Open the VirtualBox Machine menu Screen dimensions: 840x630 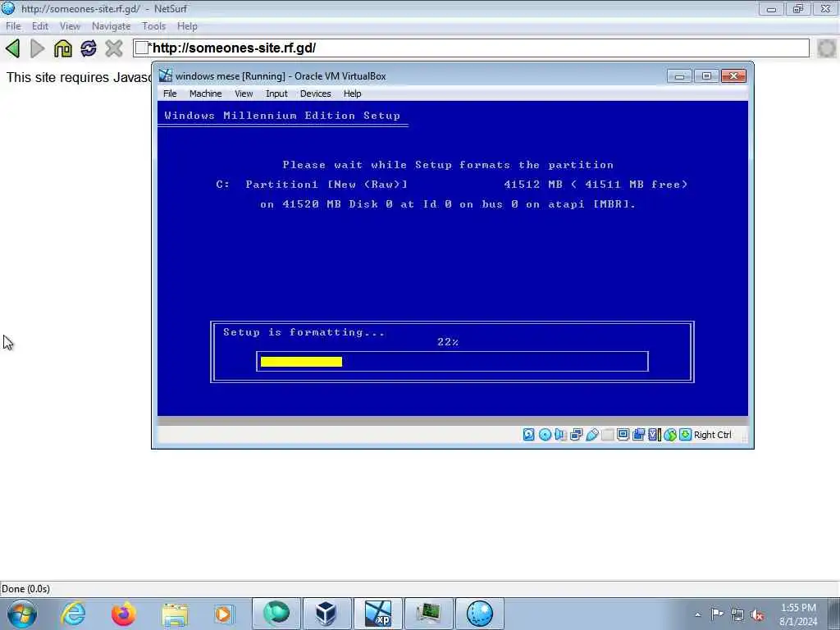click(x=205, y=94)
